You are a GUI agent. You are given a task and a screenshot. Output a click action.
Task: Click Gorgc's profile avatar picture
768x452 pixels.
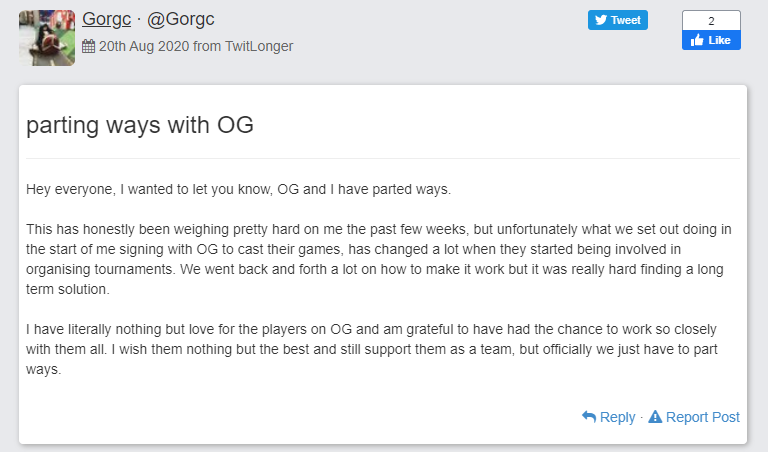pyautogui.click(x=47, y=38)
